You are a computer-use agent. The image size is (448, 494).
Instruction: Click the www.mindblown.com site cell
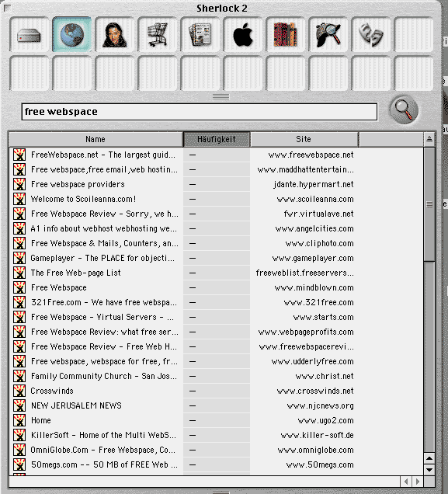314,287
